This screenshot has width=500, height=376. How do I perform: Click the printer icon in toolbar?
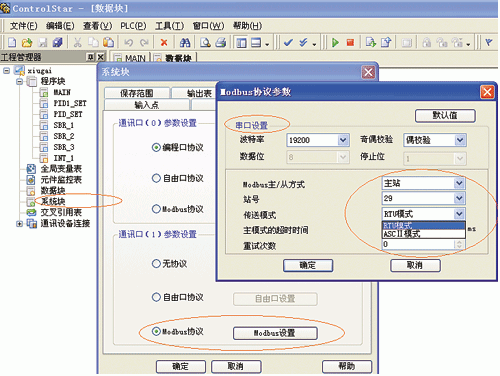point(221,42)
